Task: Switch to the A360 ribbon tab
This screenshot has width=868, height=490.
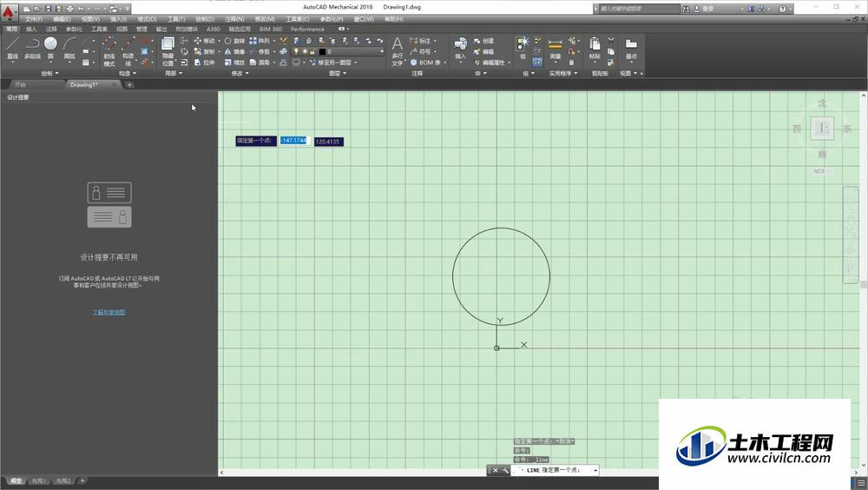Action: point(214,29)
